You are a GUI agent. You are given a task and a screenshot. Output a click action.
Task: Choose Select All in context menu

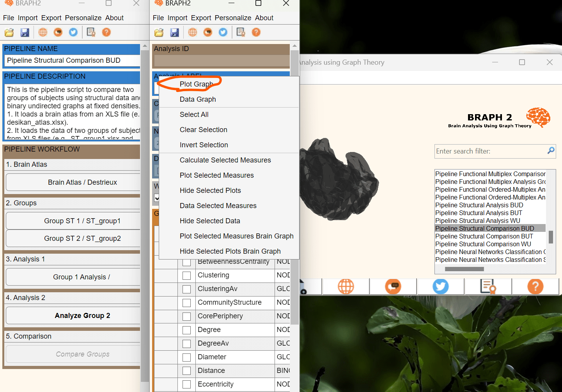point(229,115)
